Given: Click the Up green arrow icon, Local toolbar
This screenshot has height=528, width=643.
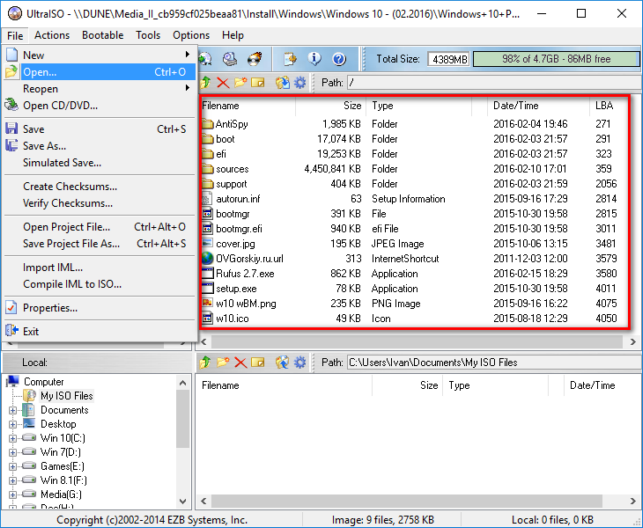Looking at the screenshot, I should [205, 362].
